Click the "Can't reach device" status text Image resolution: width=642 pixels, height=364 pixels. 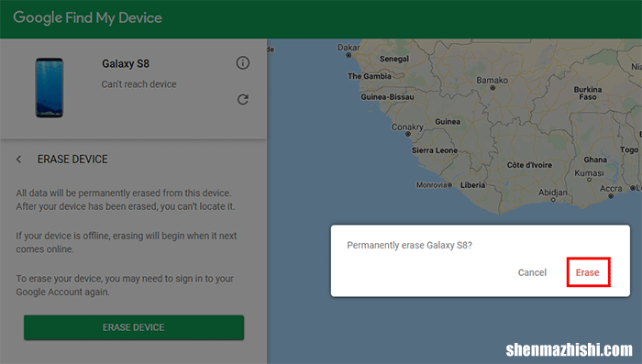point(138,84)
